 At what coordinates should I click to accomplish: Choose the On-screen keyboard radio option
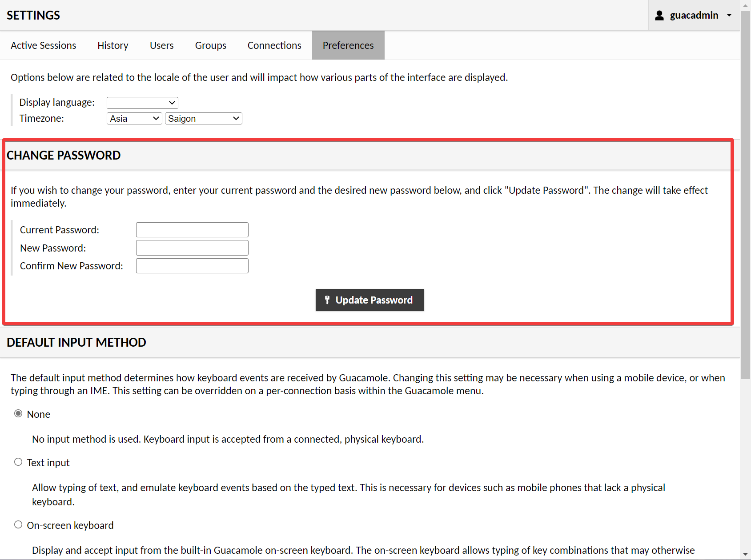[18, 525]
